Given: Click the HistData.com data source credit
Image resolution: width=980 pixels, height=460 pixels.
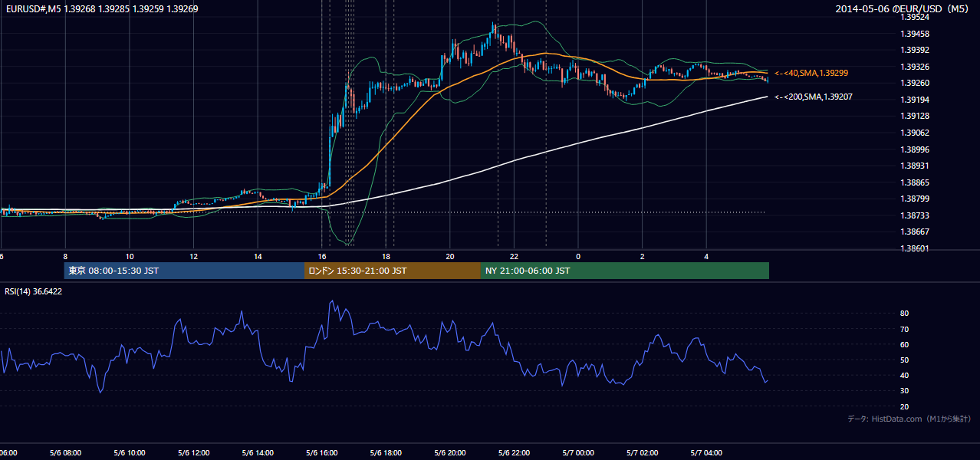Looking at the screenshot, I should [909, 419].
